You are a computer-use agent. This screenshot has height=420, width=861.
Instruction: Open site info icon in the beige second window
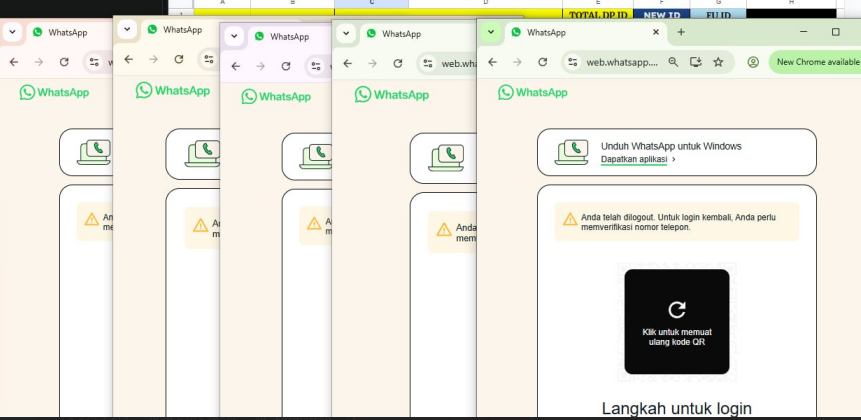coord(209,59)
